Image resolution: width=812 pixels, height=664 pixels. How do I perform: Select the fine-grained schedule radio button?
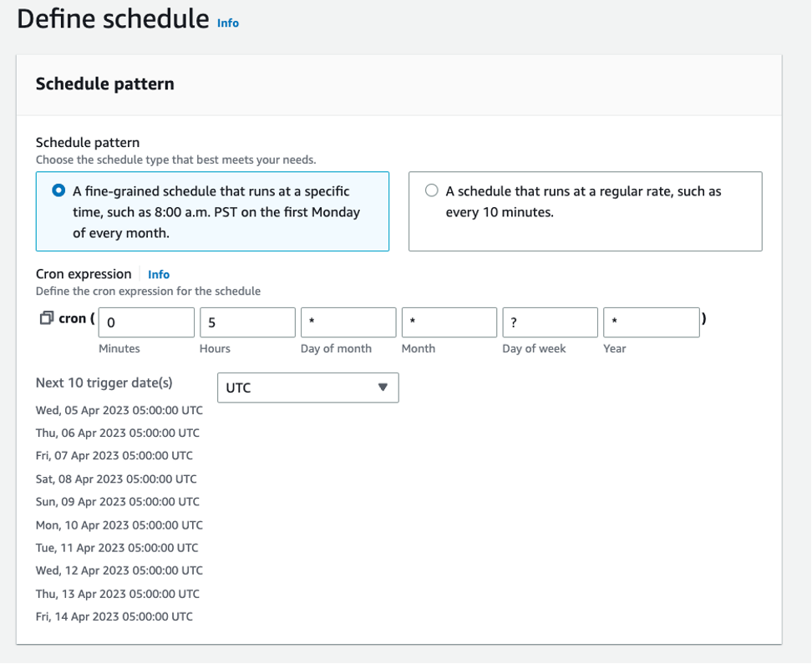(57, 190)
